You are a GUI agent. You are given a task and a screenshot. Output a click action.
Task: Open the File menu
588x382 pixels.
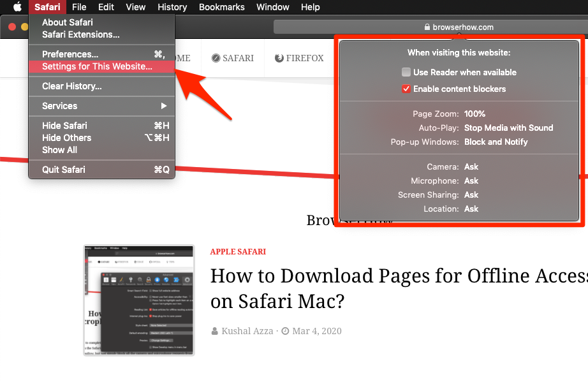[79, 7]
